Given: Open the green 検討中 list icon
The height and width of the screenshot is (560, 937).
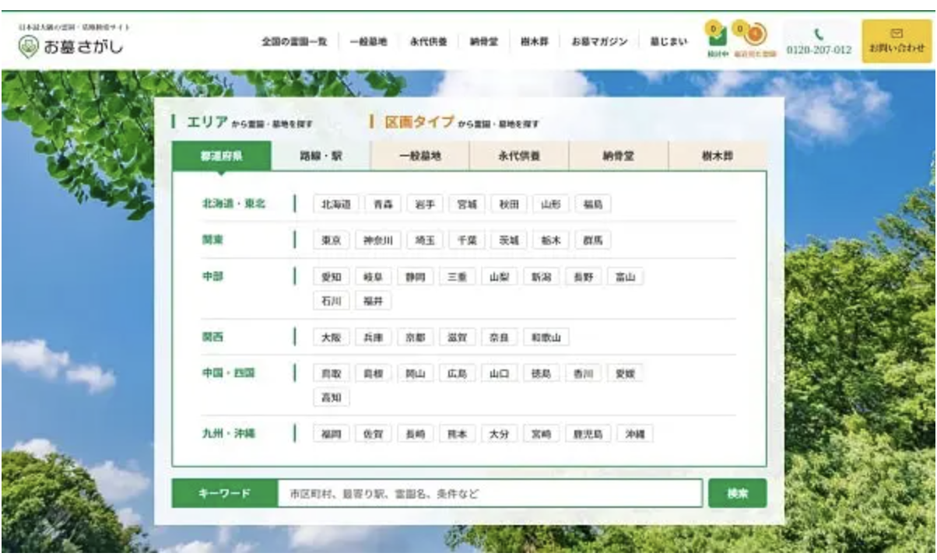Looking at the screenshot, I should pos(717,37).
